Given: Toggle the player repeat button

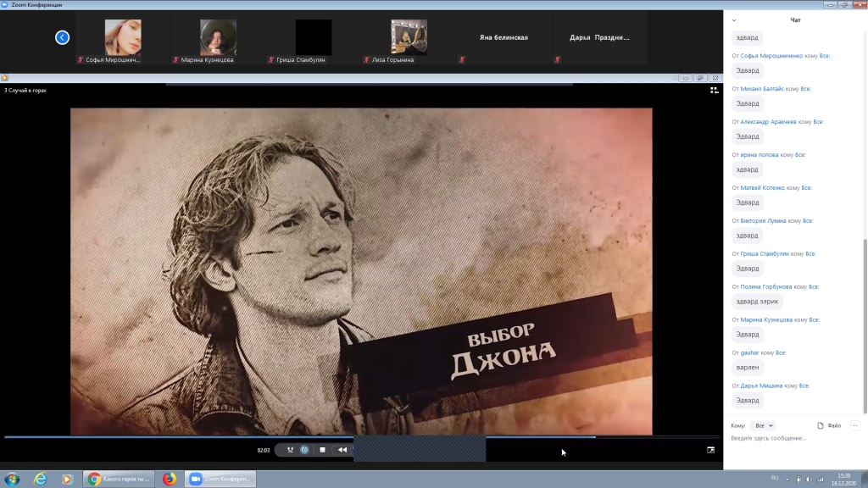Looking at the screenshot, I should click(304, 450).
